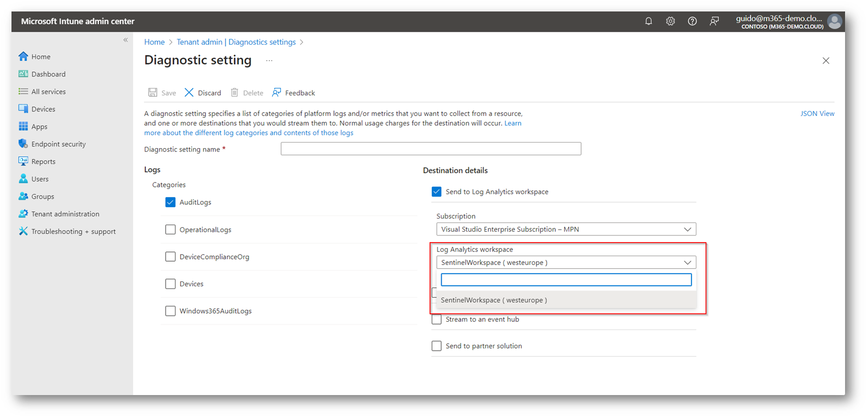This screenshot has height=418, width=868.
Task: Click the Home house icon in sidebar
Action: coord(23,56)
